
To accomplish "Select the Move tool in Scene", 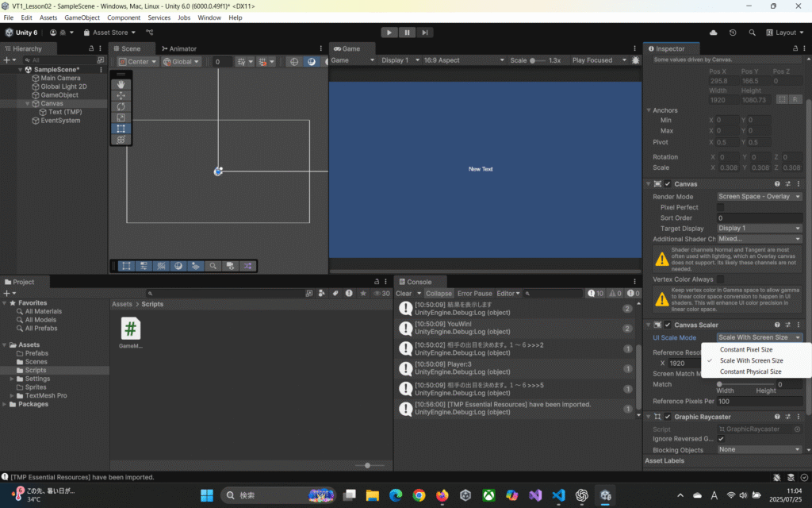I will click(x=121, y=95).
